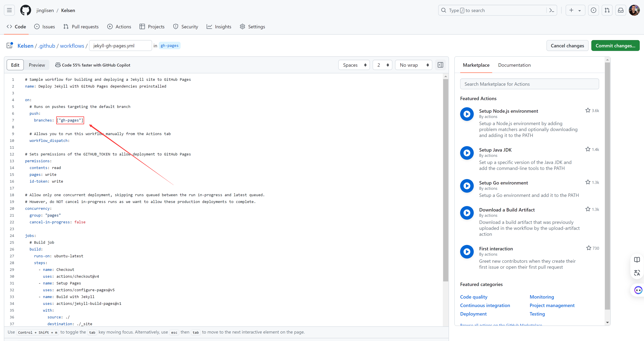644x341 pixels.
Task: Click the Kelsen repository name in header
Action: click(x=68, y=10)
